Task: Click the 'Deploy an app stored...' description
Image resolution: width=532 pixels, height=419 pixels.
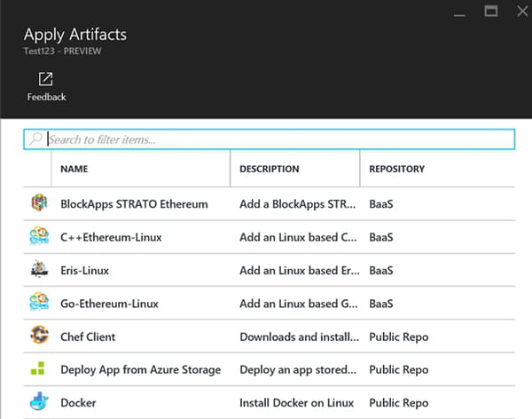Action: [x=298, y=369]
